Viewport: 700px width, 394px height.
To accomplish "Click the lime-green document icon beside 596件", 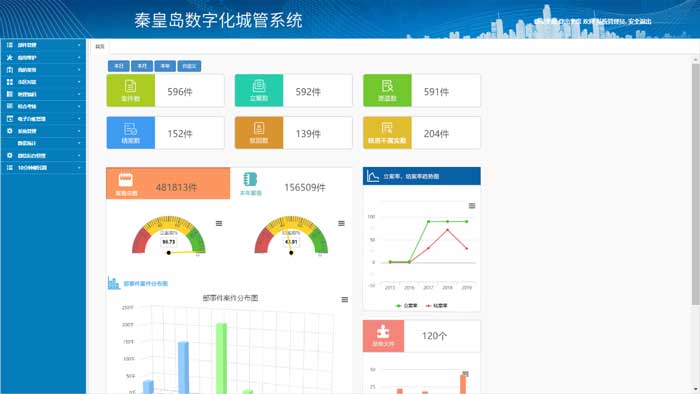I will 130,86.
